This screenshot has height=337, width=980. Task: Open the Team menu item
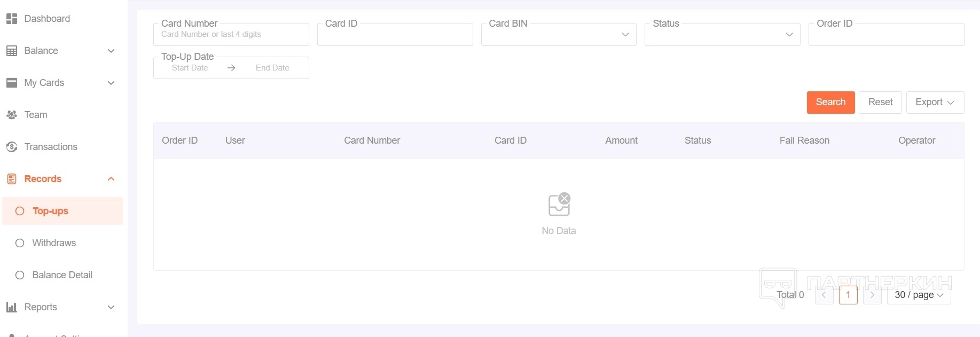coord(36,115)
